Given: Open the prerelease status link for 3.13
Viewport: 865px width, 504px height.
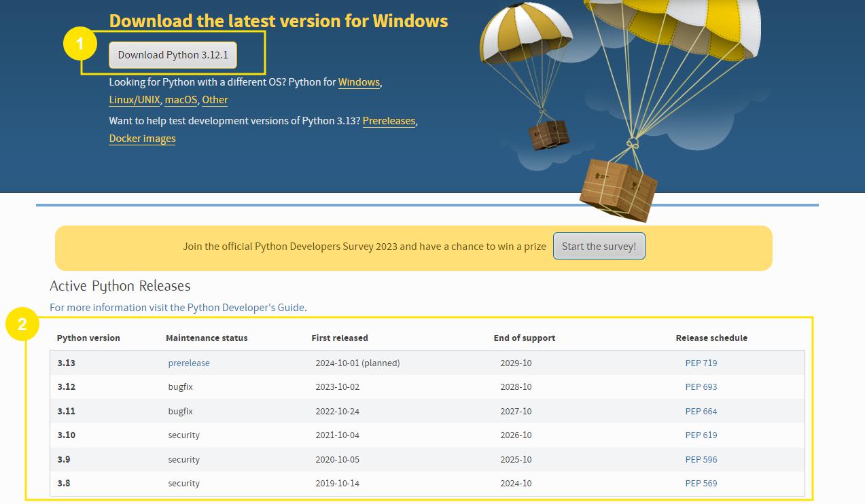Looking at the screenshot, I should click(189, 363).
